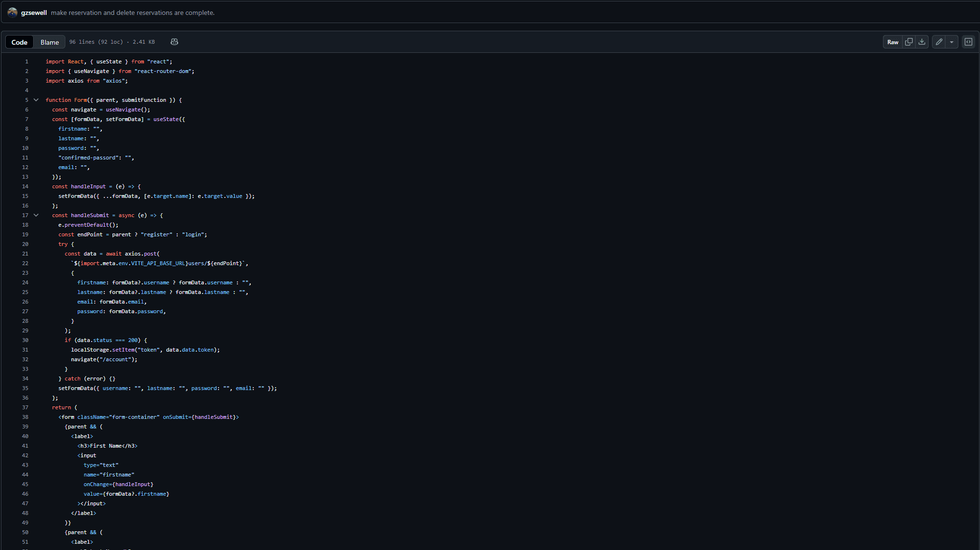980x550 pixels.
Task: Click onChange={handleInput} on line 45
Action: [119, 484]
